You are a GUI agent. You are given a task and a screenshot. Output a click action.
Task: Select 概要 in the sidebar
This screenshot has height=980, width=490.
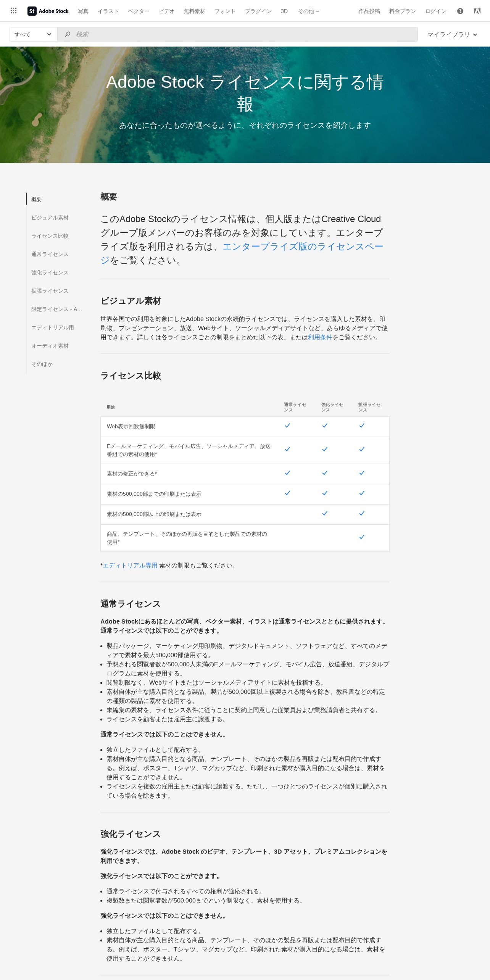(x=37, y=199)
